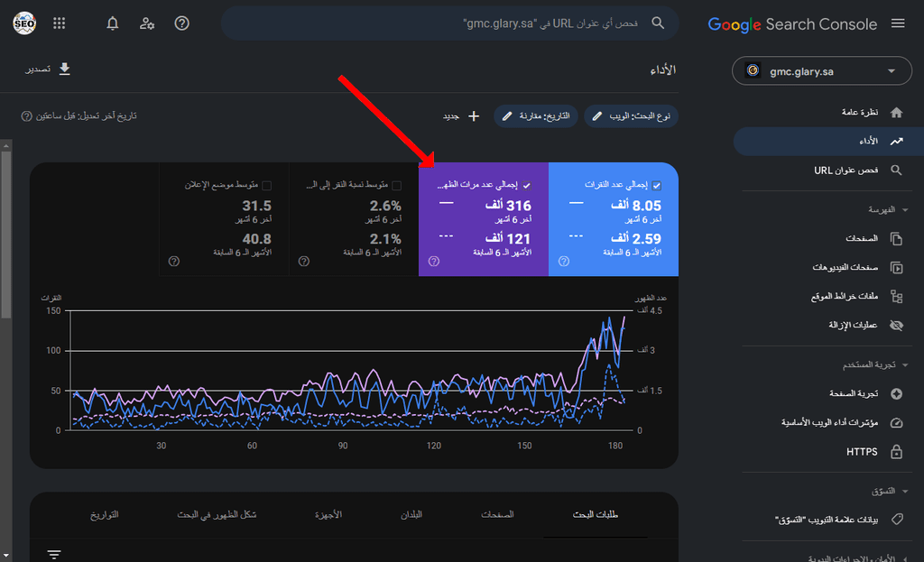The image size is (924, 562).
Task: Click the impressions value "316 ألف"
Action: pyautogui.click(x=508, y=206)
